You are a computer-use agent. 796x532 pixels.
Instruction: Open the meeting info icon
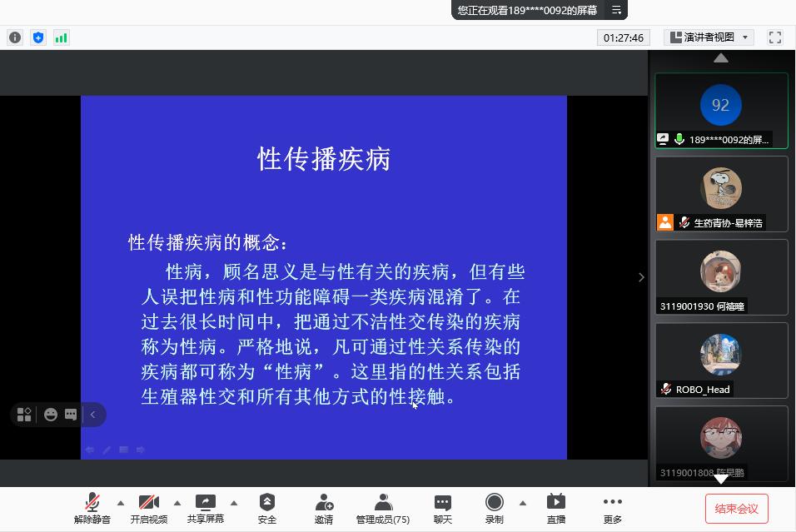(15, 37)
